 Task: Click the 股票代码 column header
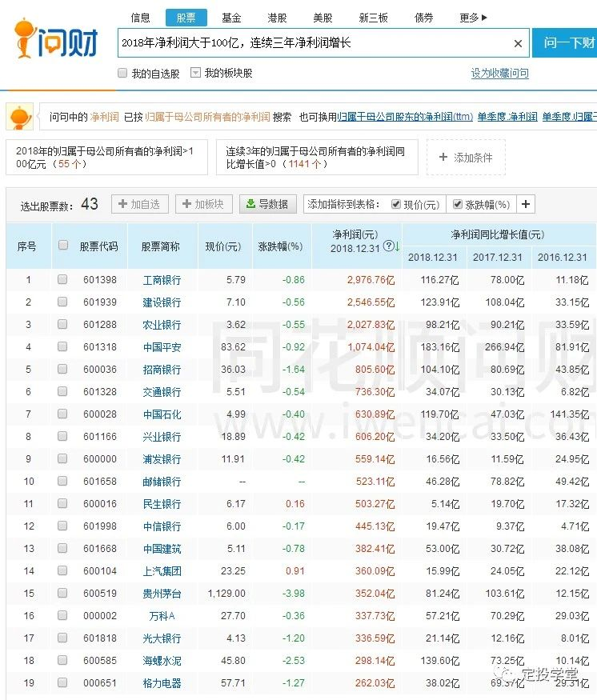98,246
